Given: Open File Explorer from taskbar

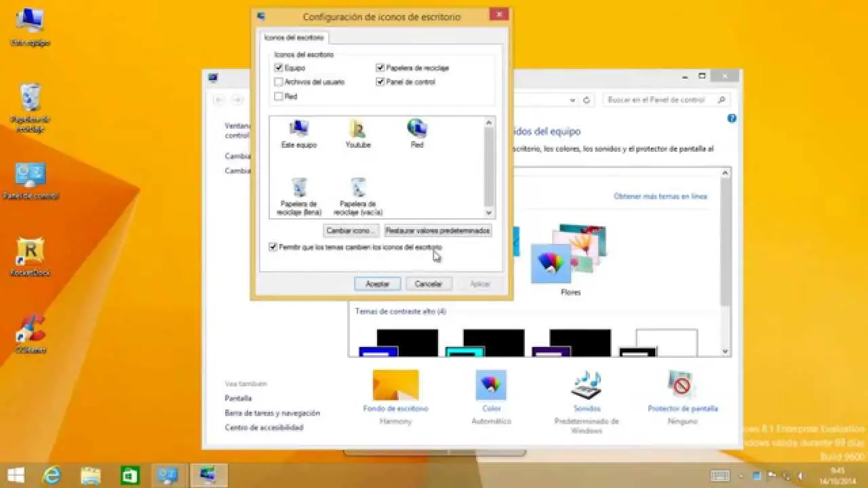Looking at the screenshot, I should [91, 475].
